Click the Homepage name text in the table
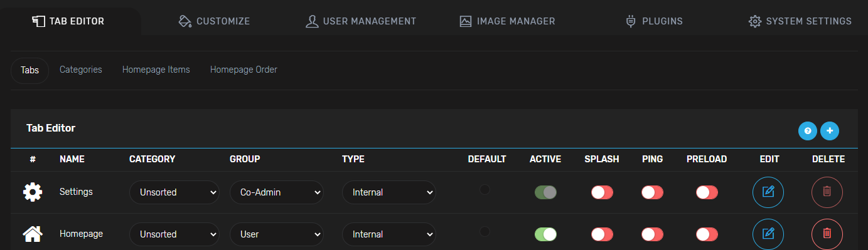This screenshot has width=868, height=250. click(x=81, y=234)
